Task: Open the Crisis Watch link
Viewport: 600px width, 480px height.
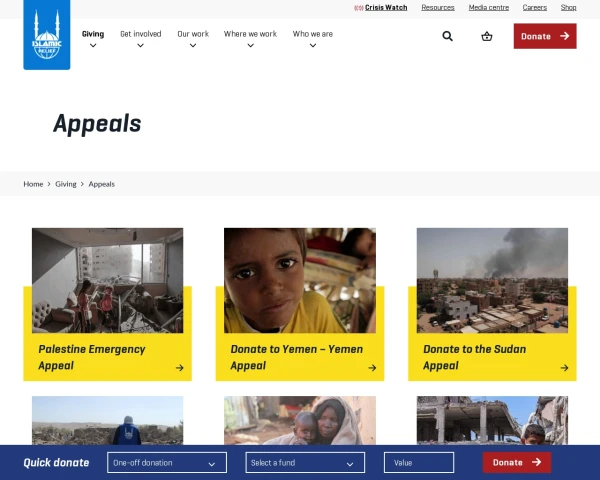Action: pyautogui.click(x=386, y=7)
